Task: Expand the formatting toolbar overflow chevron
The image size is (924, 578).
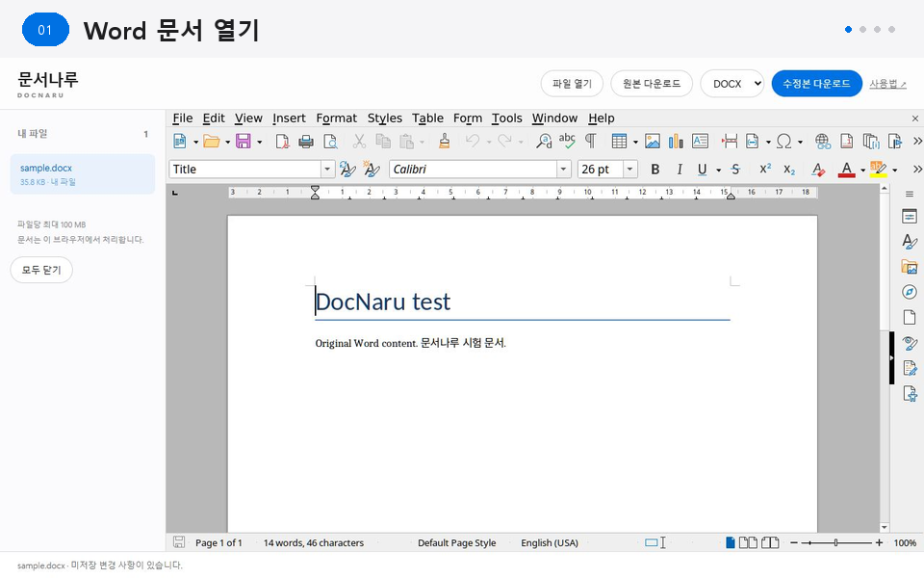Action: coord(917,170)
